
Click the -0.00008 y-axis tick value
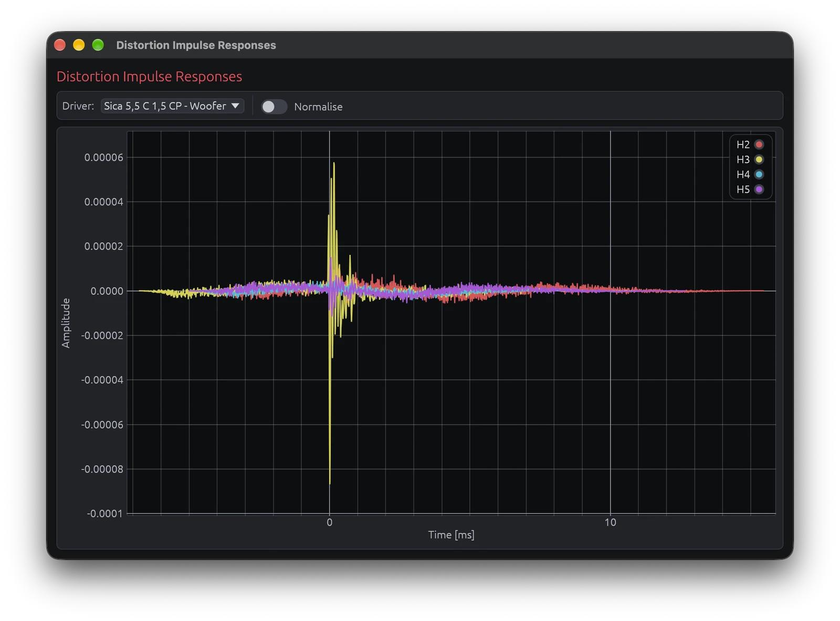(x=102, y=469)
